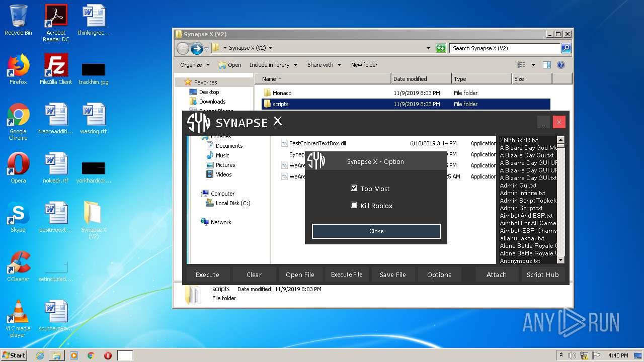
Task: Open the Organize dropdown menu
Action: pos(195,65)
